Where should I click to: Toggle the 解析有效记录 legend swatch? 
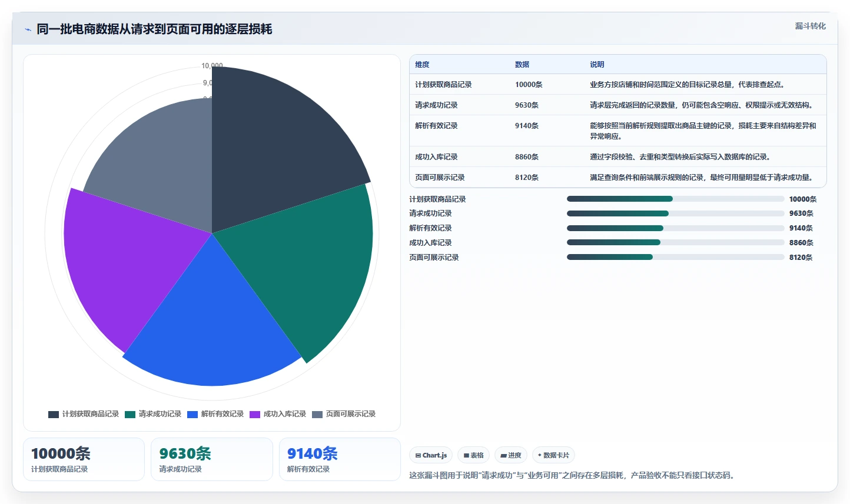click(192, 415)
